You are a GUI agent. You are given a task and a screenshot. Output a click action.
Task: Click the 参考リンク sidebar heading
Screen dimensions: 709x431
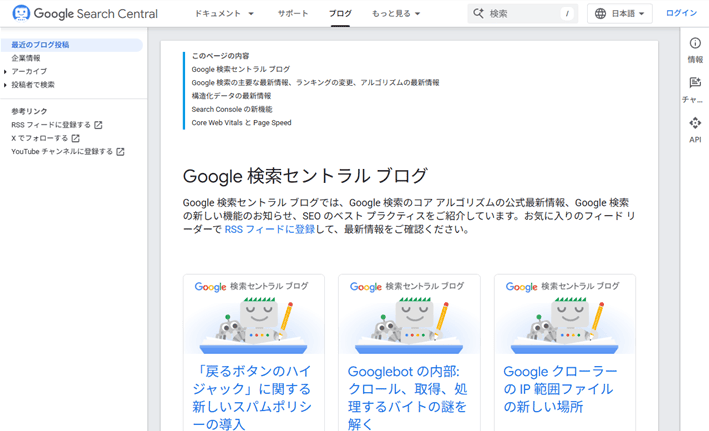29,111
